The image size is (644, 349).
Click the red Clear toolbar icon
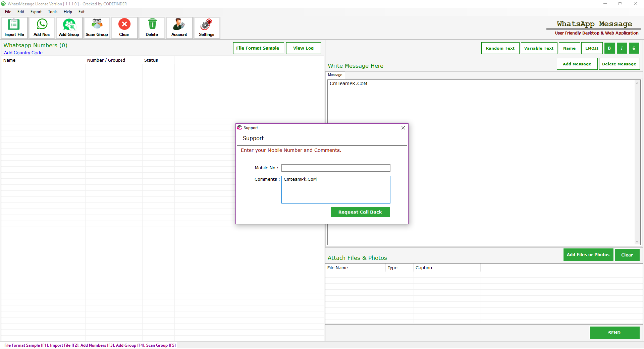pyautogui.click(x=124, y=28)
